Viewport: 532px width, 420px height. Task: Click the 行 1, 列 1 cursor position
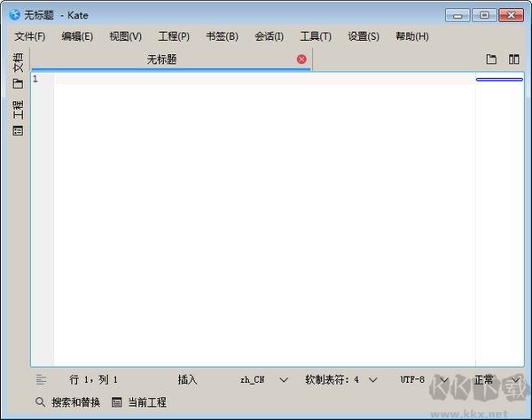(94, 379)
